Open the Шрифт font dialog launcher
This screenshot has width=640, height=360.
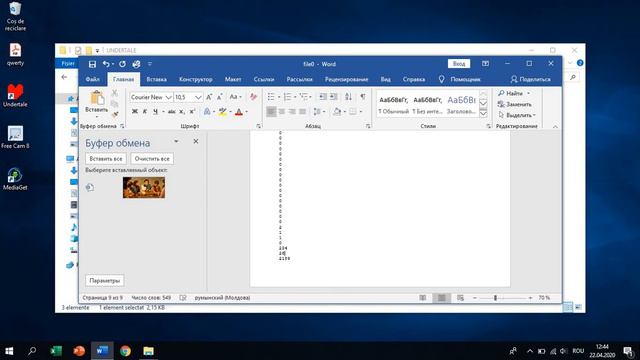[259, 126]
